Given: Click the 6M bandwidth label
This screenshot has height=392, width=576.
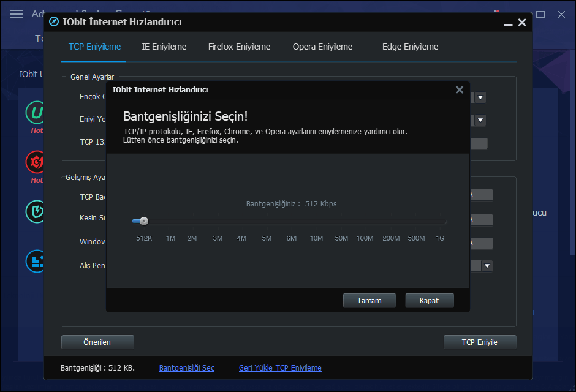Looking at the screenshot, I should (x=291, y=239).
